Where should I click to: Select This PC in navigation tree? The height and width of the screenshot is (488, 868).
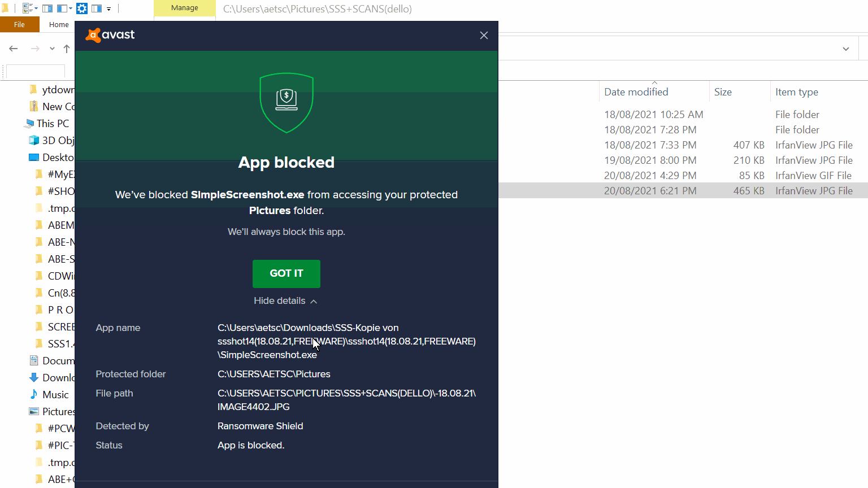click(x=47, y=124)
